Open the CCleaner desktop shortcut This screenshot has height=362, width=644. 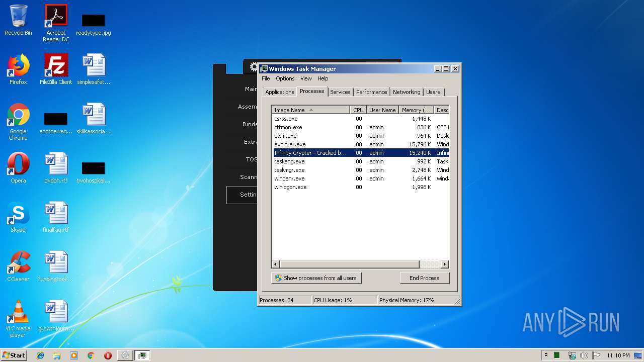click(x=18, y=266)
